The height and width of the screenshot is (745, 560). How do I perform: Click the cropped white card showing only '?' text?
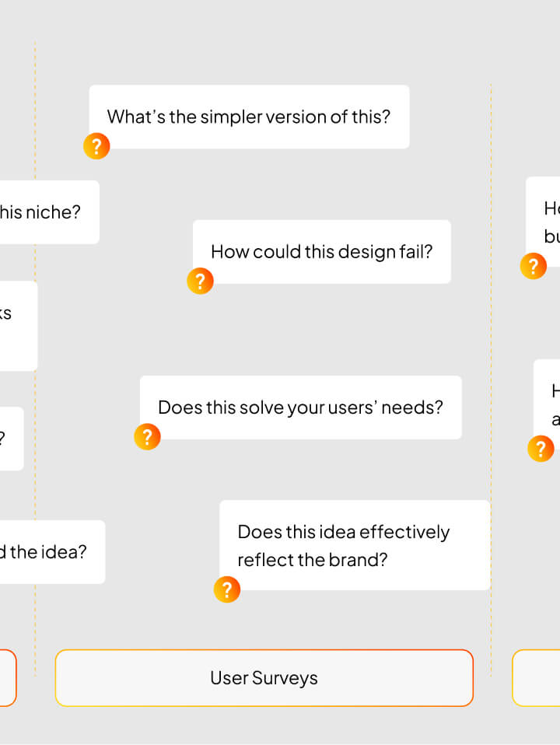tap(10, 439)
